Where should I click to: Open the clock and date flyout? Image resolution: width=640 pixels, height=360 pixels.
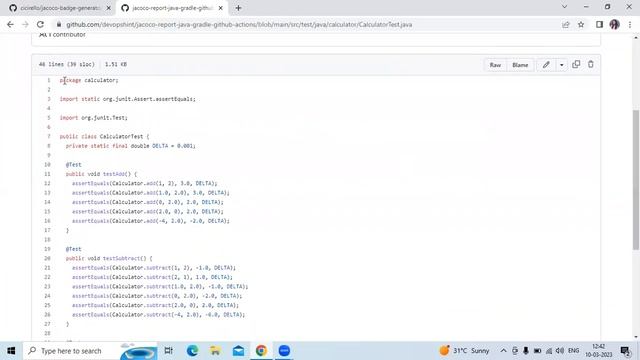[x=599, y=351]
